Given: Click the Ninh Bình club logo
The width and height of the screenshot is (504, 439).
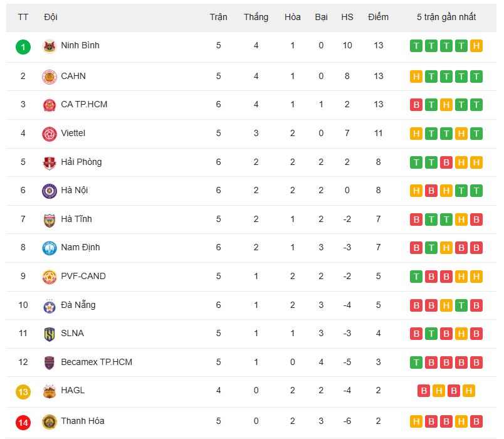Looking at the screenshot, I should [50, 46].
